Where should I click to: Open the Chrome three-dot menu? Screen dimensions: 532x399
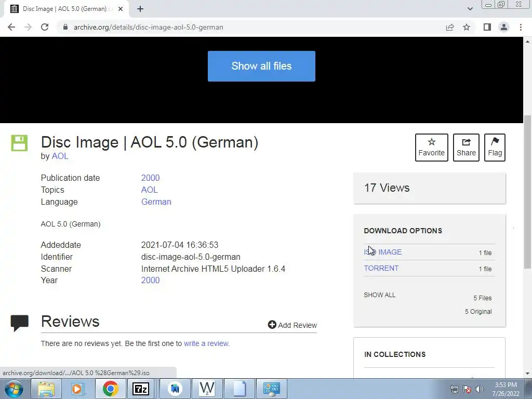click(521, 27)
